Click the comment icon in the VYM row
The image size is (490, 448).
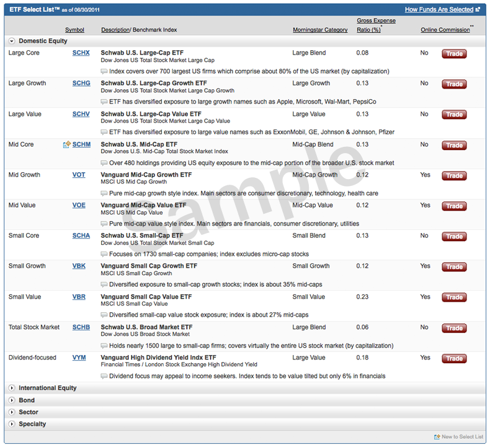click(104, 376)
